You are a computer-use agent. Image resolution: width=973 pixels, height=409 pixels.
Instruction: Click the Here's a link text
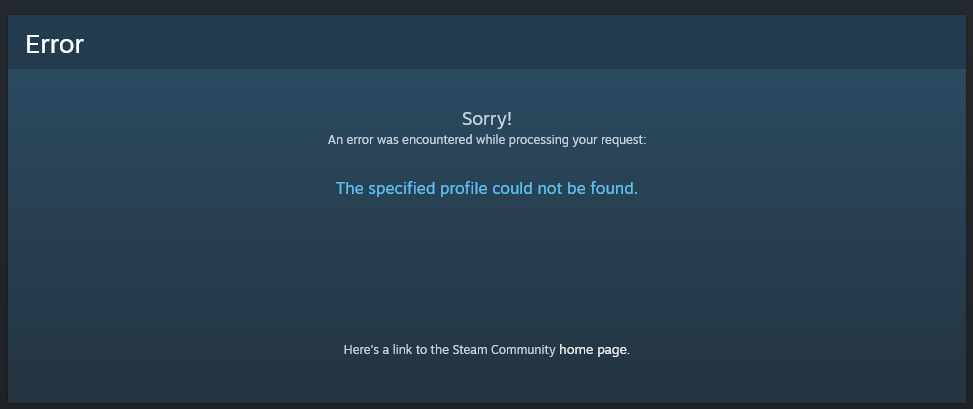377,350
